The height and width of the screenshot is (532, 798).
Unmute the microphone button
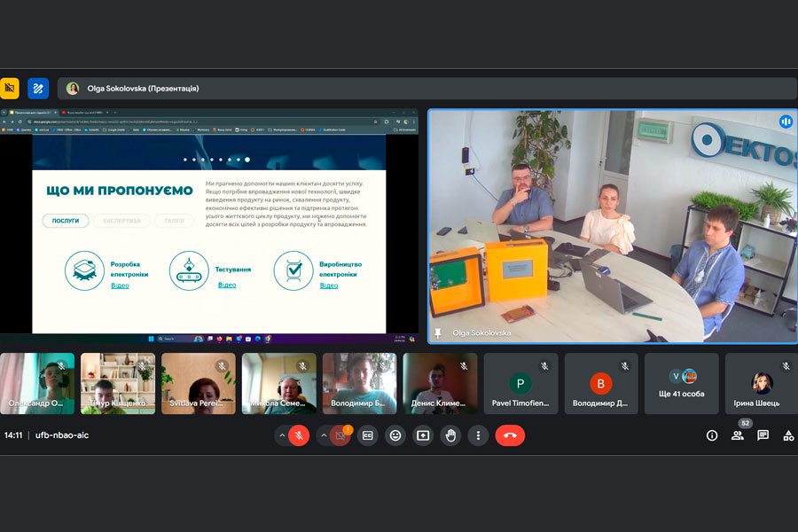point(299,435)
